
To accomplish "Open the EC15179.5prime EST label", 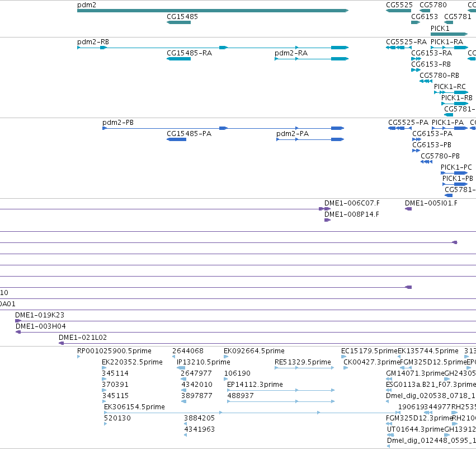I will (369, 351).
